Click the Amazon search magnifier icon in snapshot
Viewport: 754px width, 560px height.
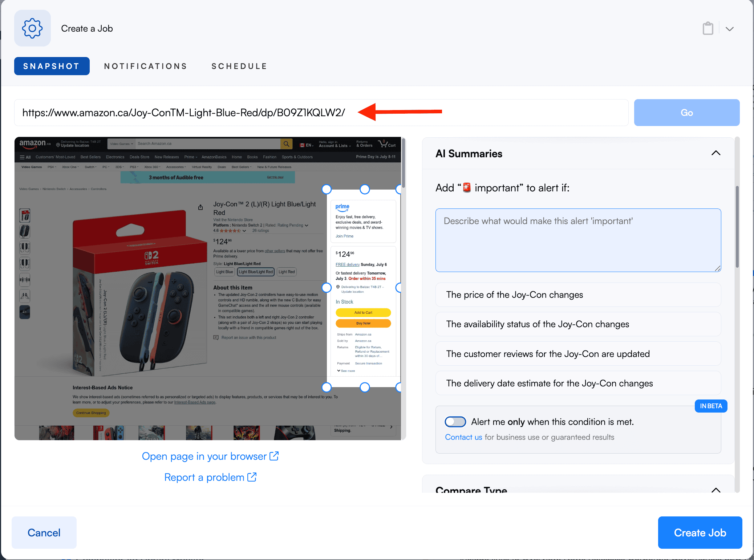[286, 144]
